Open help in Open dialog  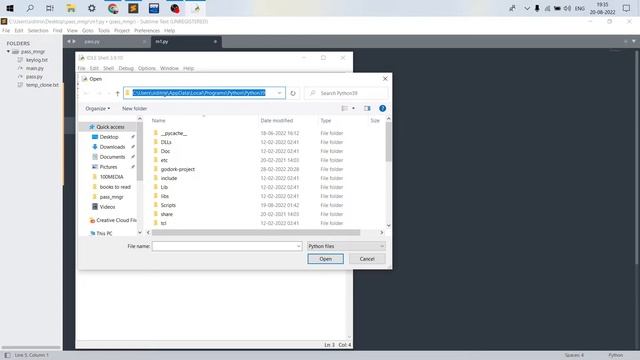pos(382,108)
